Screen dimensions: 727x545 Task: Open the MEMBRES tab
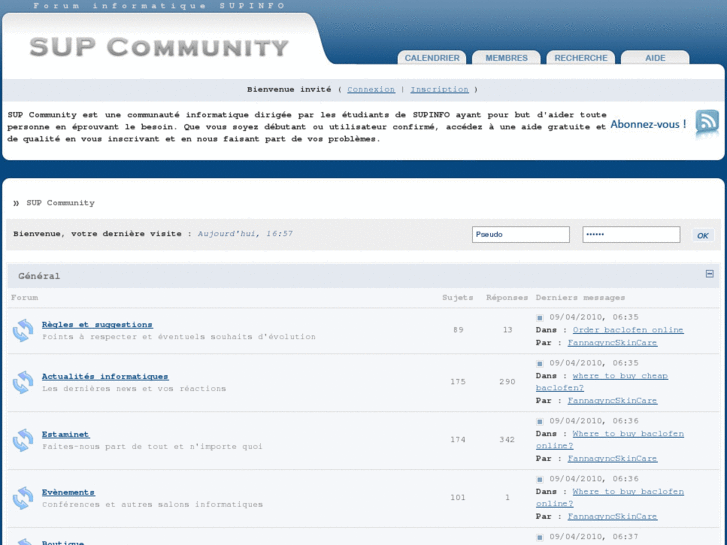point(506,58)
